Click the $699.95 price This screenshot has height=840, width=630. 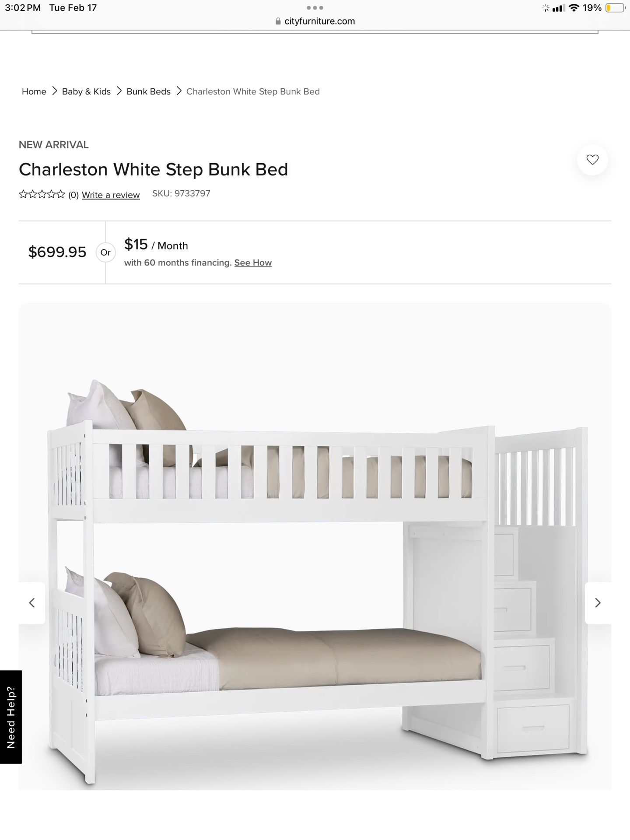57,252
